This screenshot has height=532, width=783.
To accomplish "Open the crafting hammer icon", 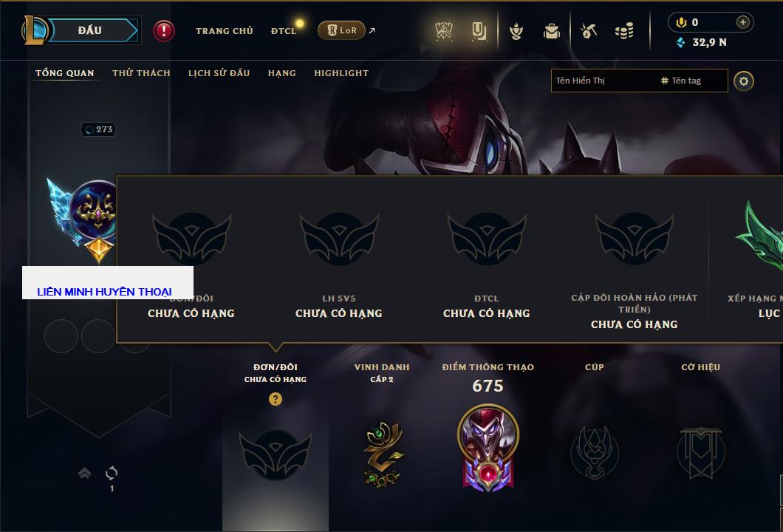I will click(x=589, y=31).
